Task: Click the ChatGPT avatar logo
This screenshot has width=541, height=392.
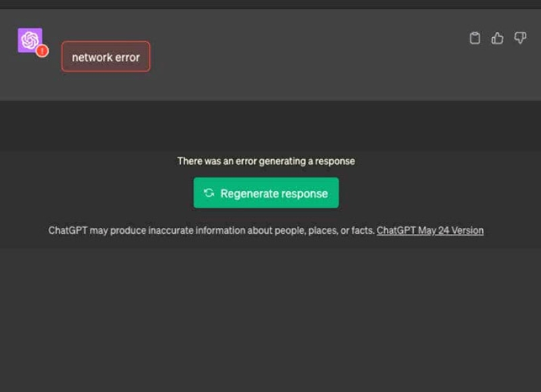Action: [29, 39]
